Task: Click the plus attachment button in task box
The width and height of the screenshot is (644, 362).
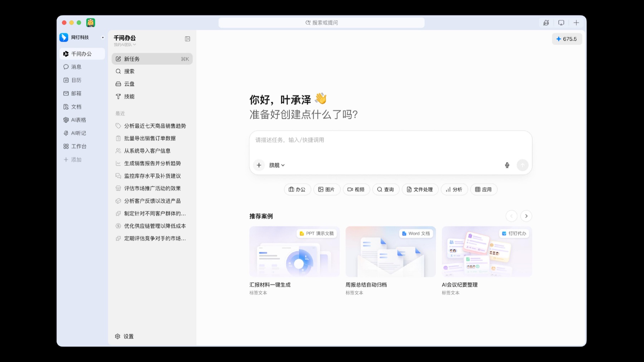Action: point(259,165)
